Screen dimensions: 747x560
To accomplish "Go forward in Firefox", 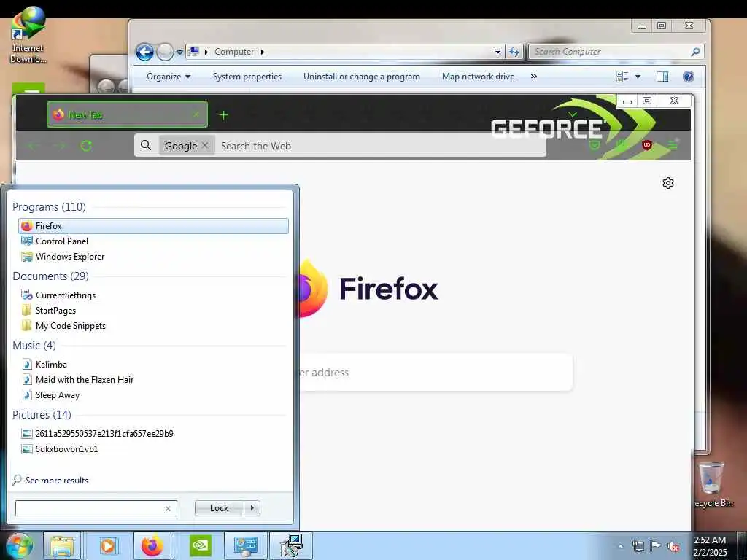I will (59, 146).
